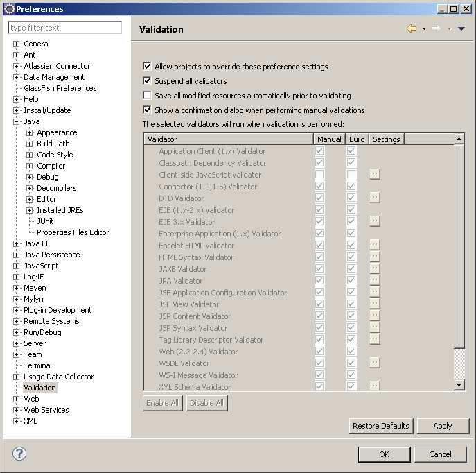Open settings for Facelet HTML Validator

(375, 245)
